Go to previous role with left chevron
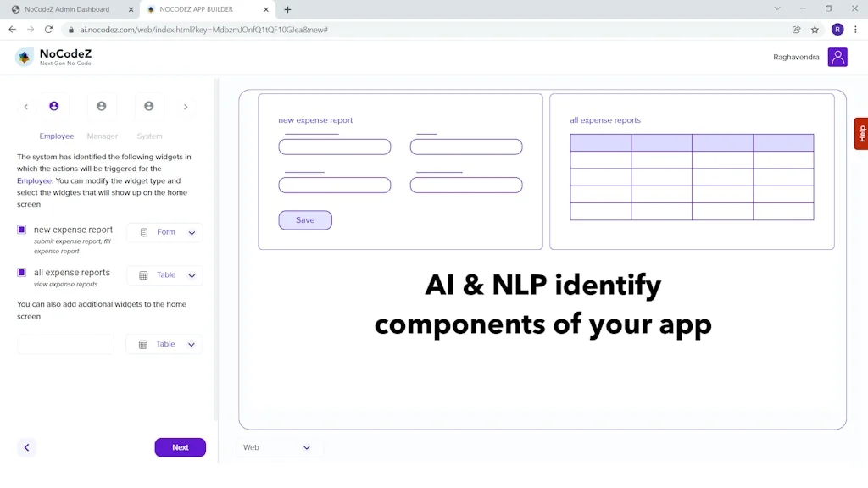 26,107
